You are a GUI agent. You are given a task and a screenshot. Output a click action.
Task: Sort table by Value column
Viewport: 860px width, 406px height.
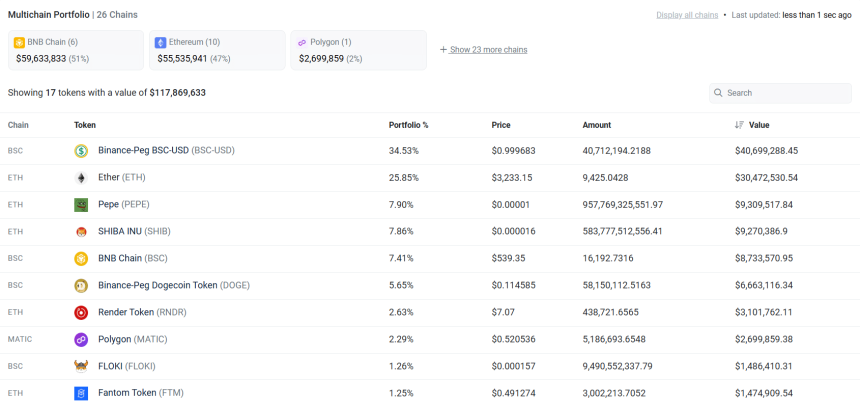tap(758, 125)
